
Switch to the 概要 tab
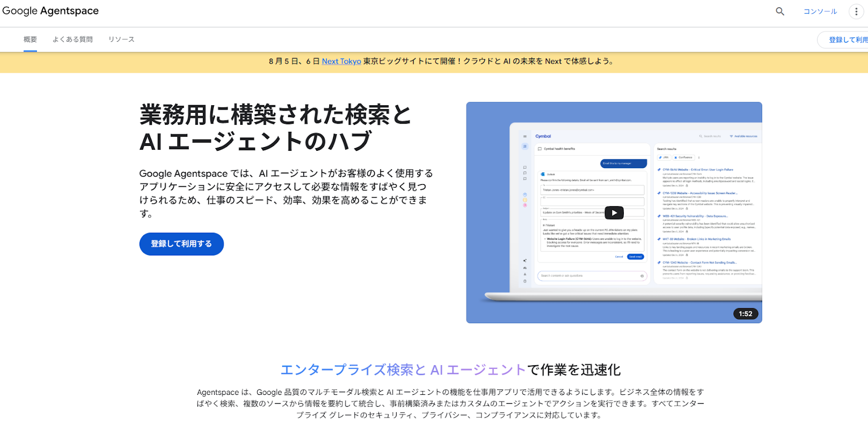point(30,40)
